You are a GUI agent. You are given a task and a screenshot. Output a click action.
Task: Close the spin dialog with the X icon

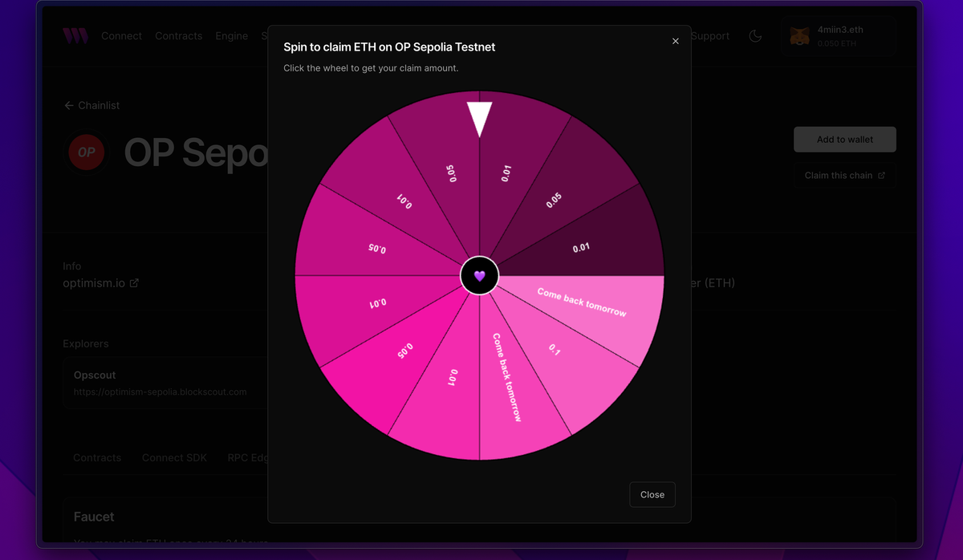[676, 41]
